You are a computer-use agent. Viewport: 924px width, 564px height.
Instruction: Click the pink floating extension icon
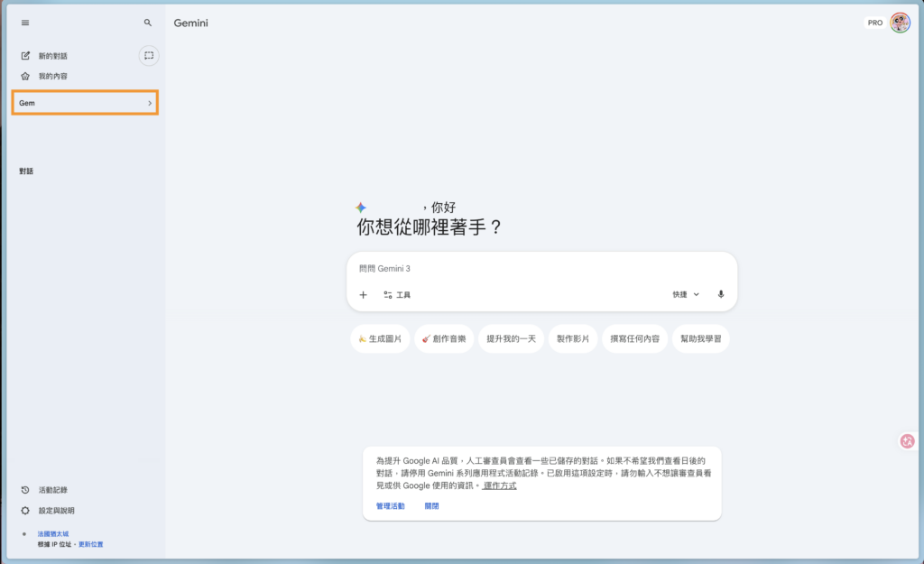coord(907,441)
